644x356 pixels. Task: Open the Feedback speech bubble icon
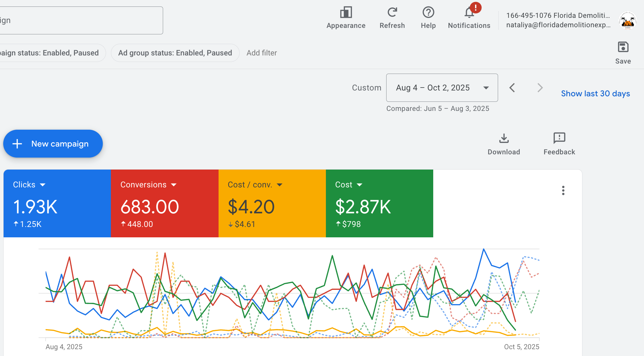point(559,138)
